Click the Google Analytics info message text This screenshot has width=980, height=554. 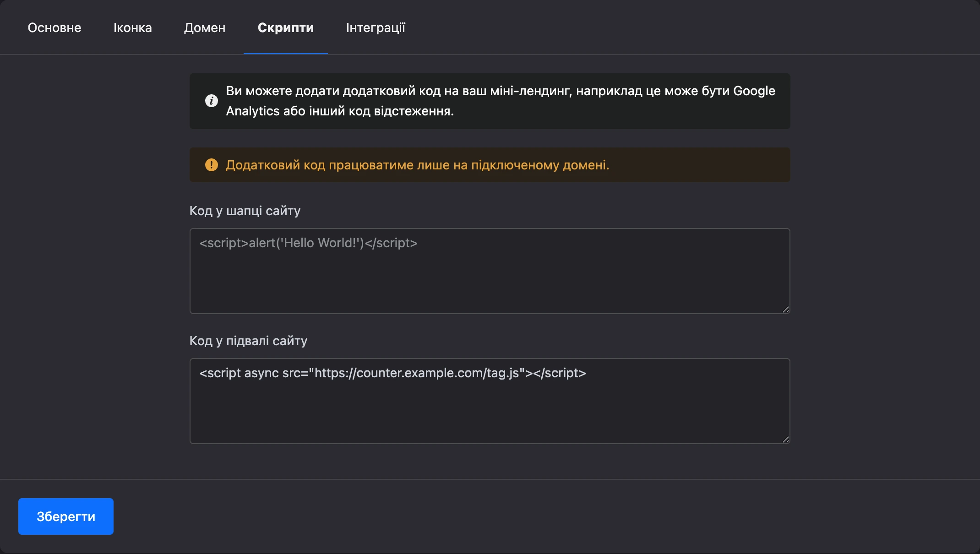501,101
